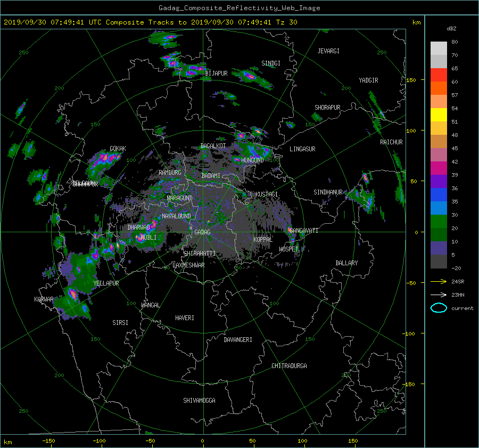Select the blue 36 dBZ color swatch

click(x=439, y=194)
